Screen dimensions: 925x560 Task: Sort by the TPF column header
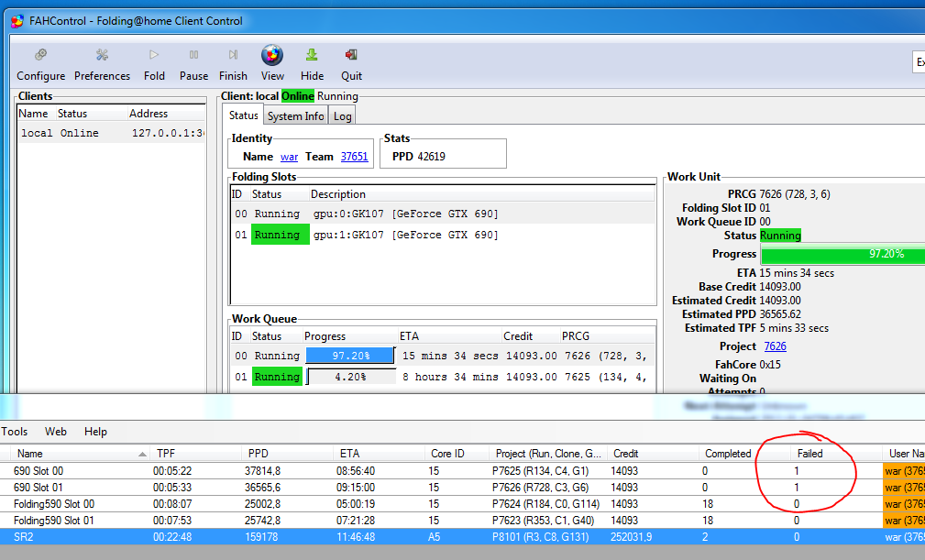coord(196,454)
